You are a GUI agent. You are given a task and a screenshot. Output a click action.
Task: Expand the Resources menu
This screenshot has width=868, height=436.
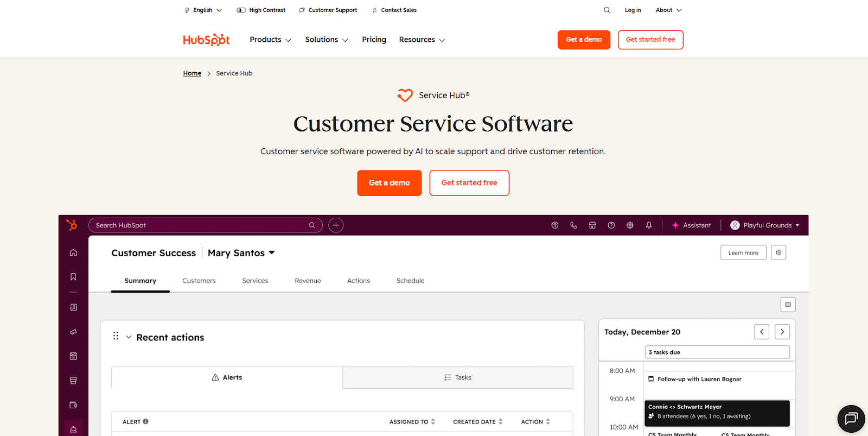(x=422, y=40)
